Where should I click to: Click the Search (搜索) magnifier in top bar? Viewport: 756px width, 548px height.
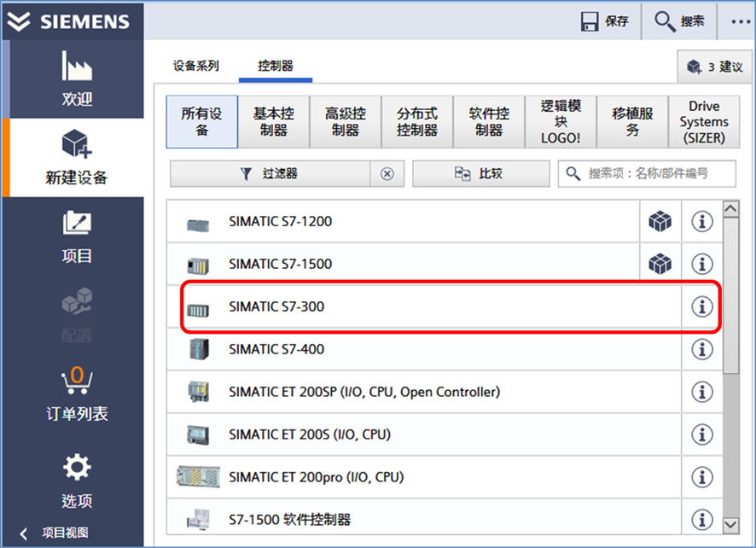pyautogui.click(x=665, y=21)
